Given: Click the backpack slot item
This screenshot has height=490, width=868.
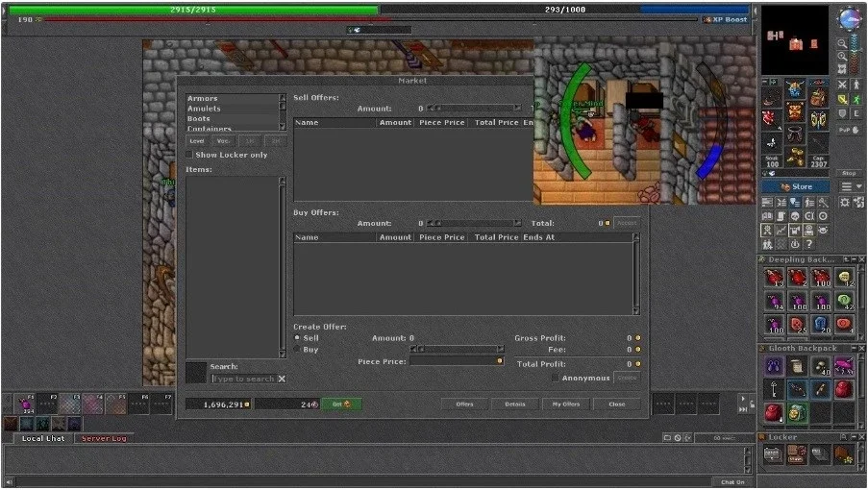Looking at the screenshot, I should [x=819, y=97].
